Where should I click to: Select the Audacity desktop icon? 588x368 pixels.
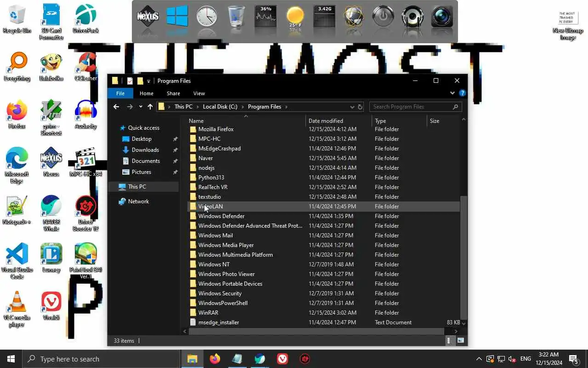(85, 115)
